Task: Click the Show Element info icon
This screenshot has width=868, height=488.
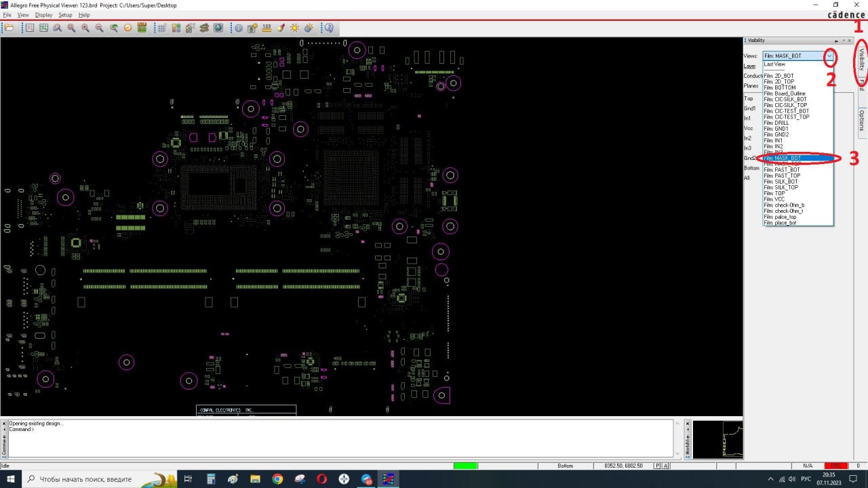Action: click(x=238, y=28)
